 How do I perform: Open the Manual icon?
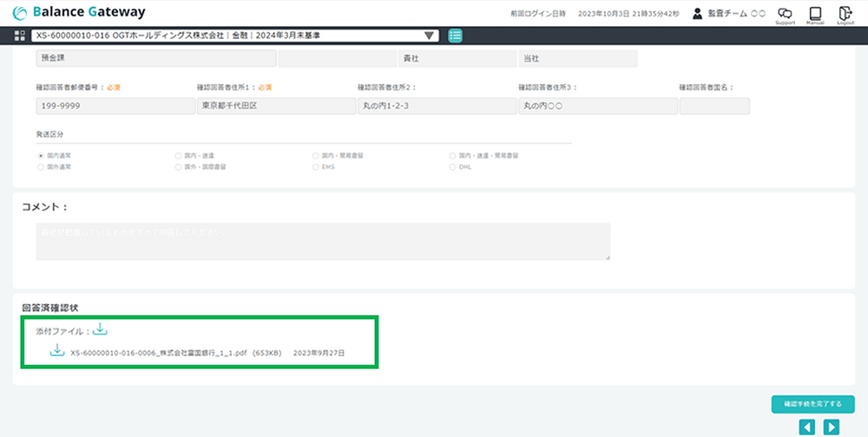pos(815,13)
